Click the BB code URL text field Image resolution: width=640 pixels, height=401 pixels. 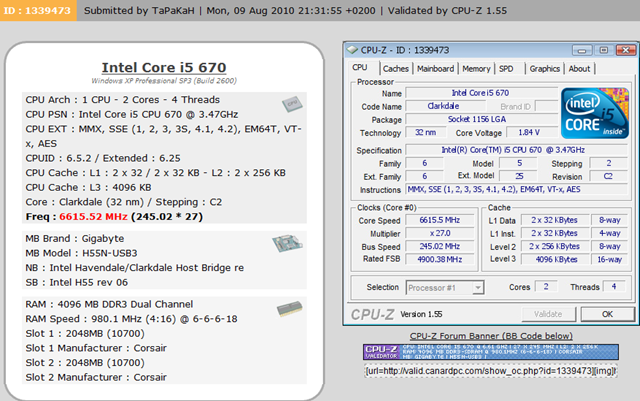tap(491, 371)
